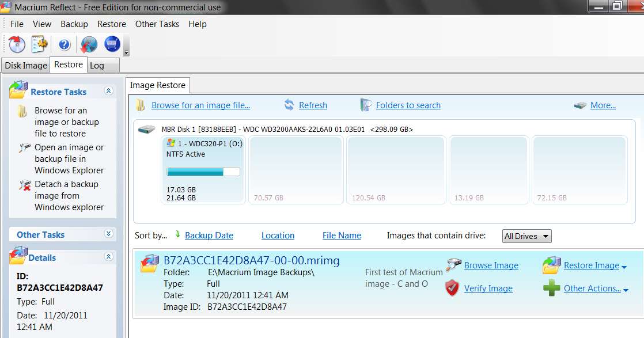The height and width of the screenshot is (338, 644).
Task: Click the shopping cart purchase icon
Action: click(112, 44)
